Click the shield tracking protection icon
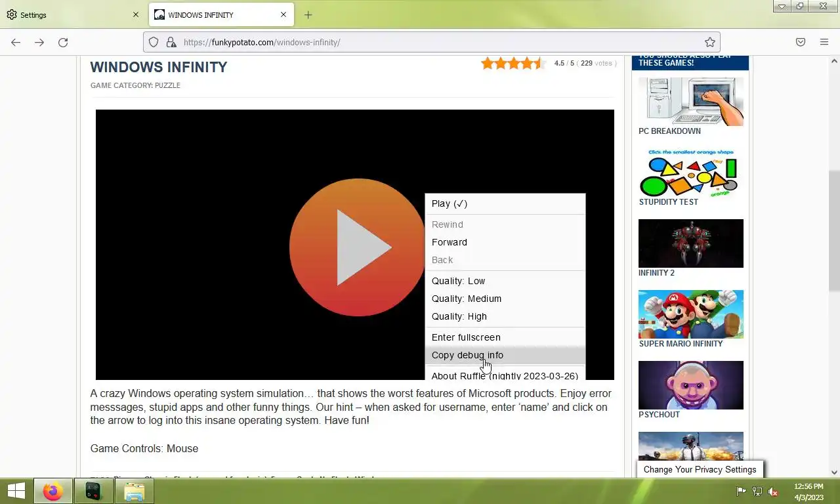Viewport: 840px width, 504px height. [x=154, y=42]
